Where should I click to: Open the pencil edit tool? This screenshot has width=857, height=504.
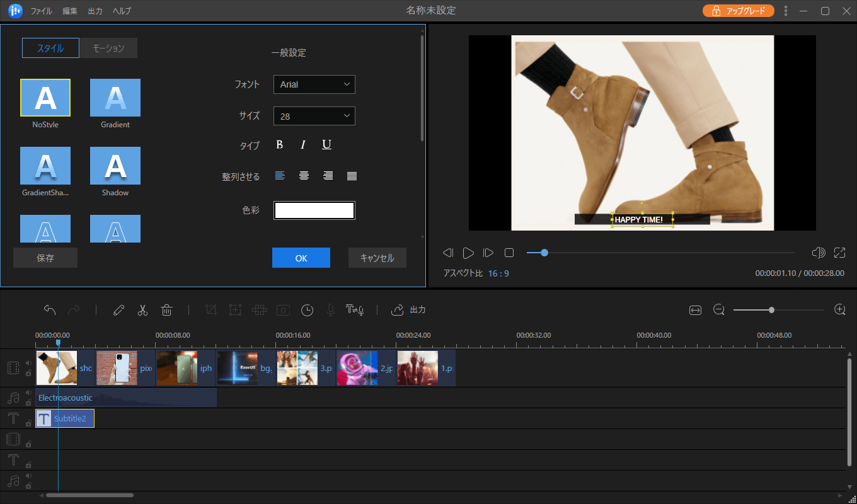pyautogui.click(x=118, y=310)
